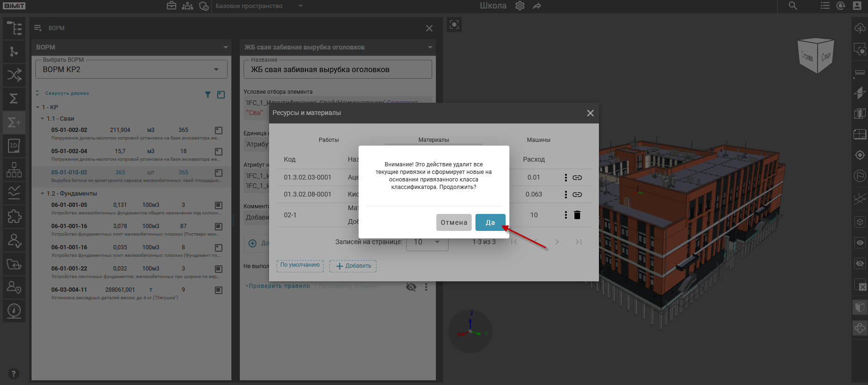
Task: Click the Название input field
Action: click(337, 70)
